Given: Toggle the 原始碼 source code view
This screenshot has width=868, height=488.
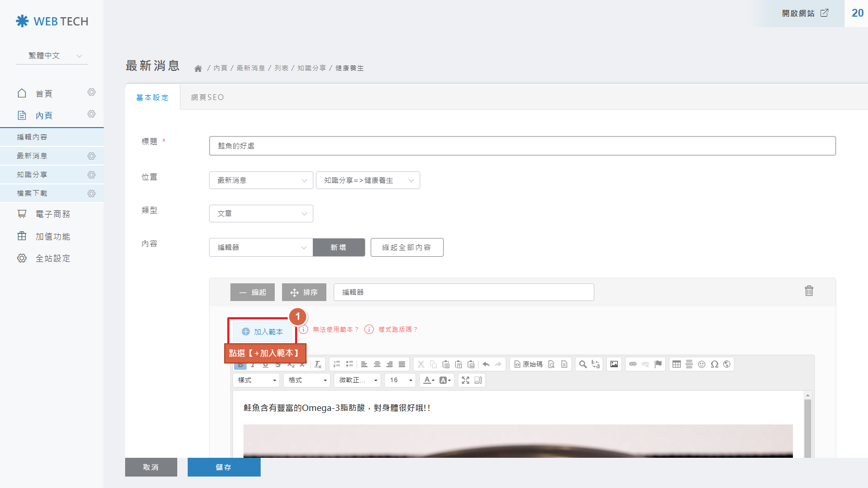Looking at the screenshot, I should click(529, 364).
